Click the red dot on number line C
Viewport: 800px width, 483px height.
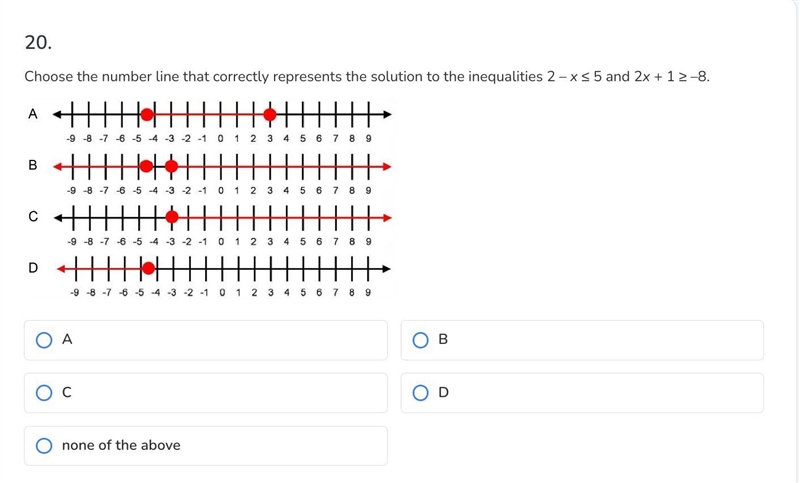pos(172,217)
